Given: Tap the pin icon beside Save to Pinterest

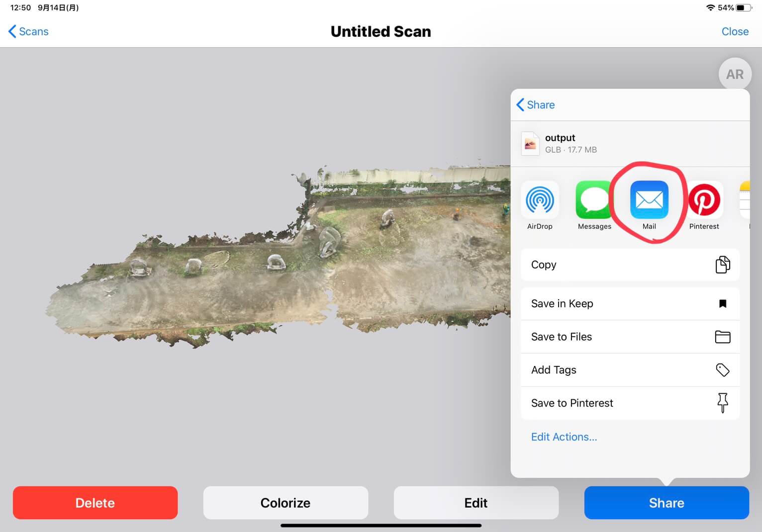Looking at the screenshot, I should tap(723, 403).
